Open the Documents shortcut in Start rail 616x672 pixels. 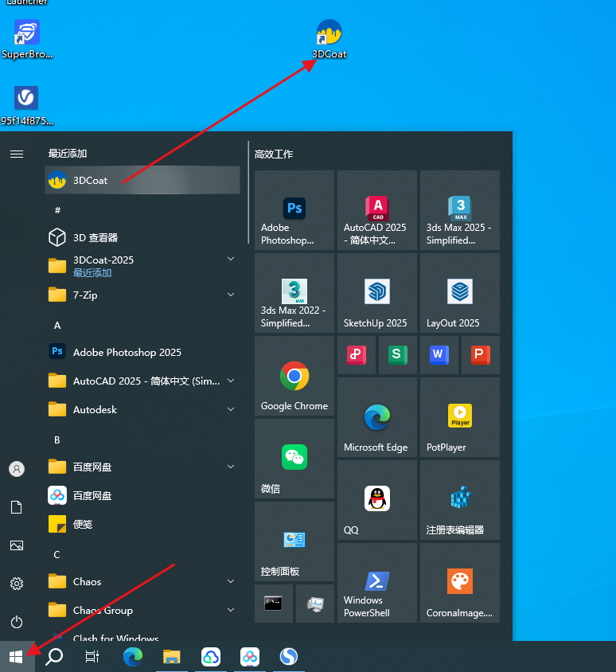coord(17,507)
